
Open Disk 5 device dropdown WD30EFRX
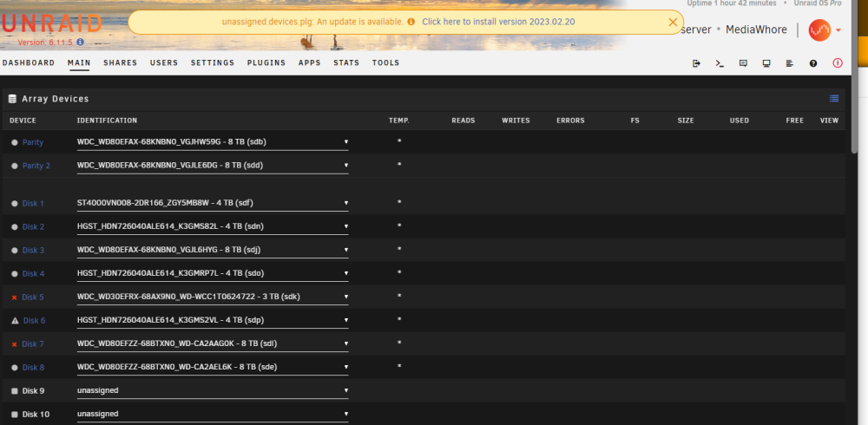213,297
